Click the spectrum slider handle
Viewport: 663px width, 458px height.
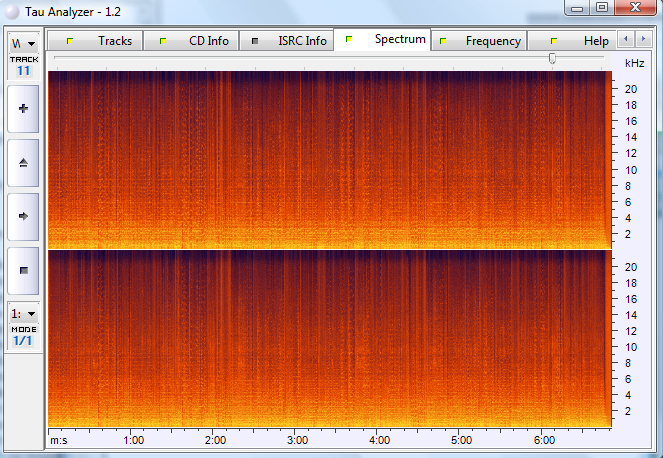pyautogui.click(x=552, y=58)
